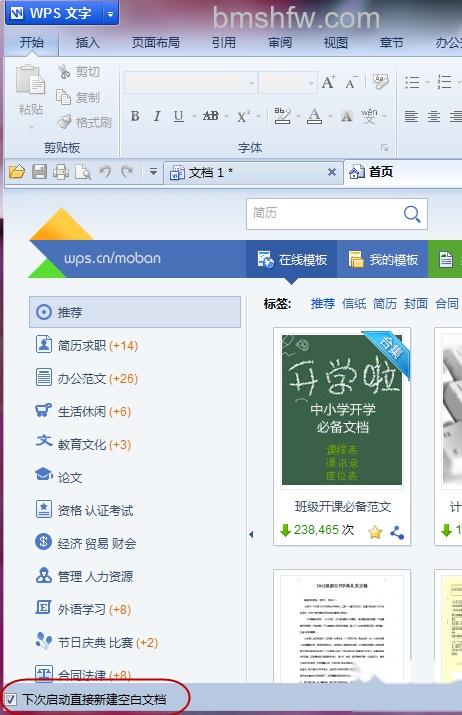Expand the highlight color dropdown arrow
462x715 pixels.
(298, 116)
